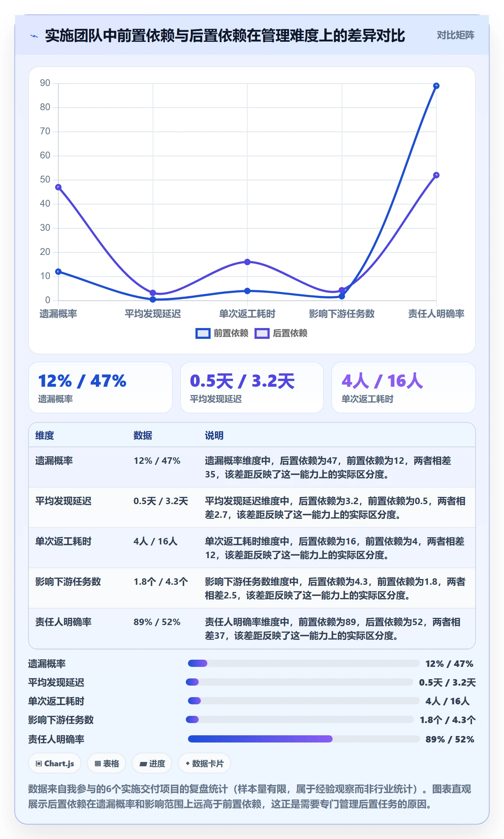The height and width of the screenshot is (839, 504).
Task: Click the 影响下游任务数 chart axis label
Action: 342,314
